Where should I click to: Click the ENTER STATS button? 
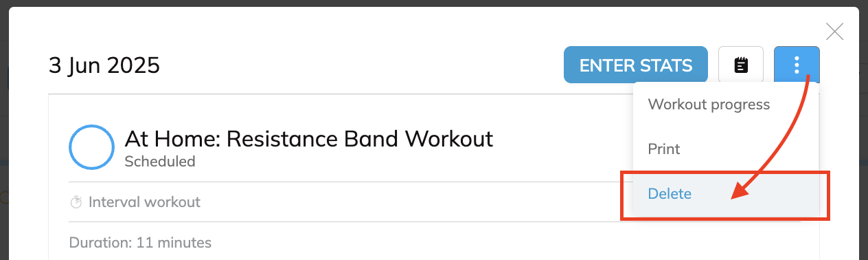(636, 65)
